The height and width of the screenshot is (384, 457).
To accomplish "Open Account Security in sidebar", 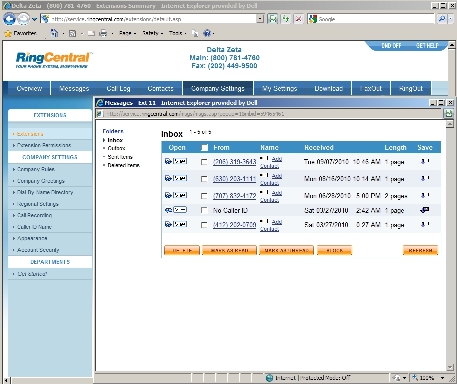I will [x=38, y=250].
